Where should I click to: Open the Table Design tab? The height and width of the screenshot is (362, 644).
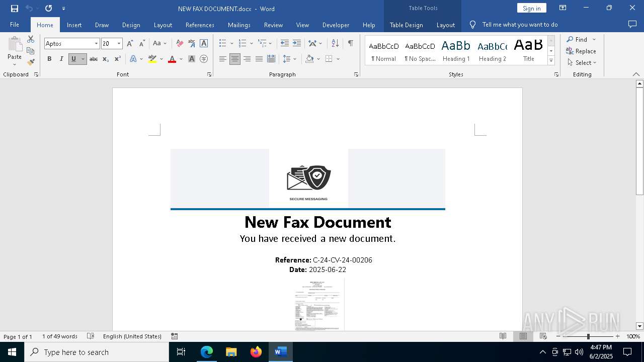406,25
